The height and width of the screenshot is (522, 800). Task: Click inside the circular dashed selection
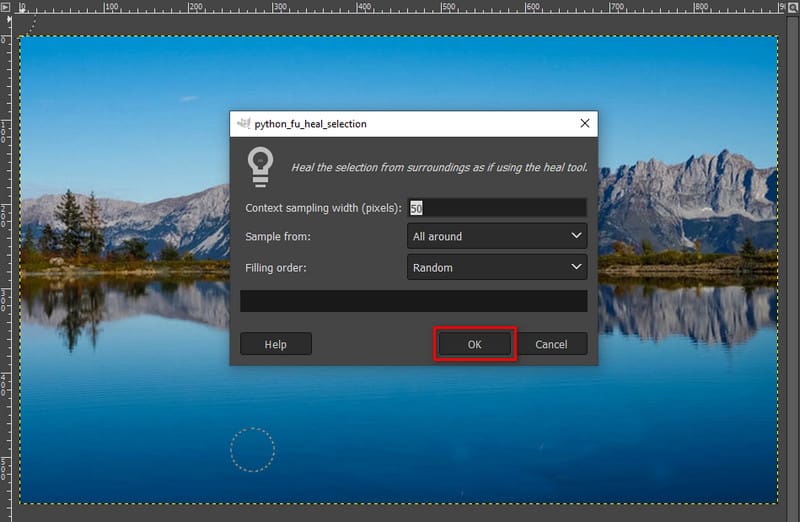[x=252, y=450]
